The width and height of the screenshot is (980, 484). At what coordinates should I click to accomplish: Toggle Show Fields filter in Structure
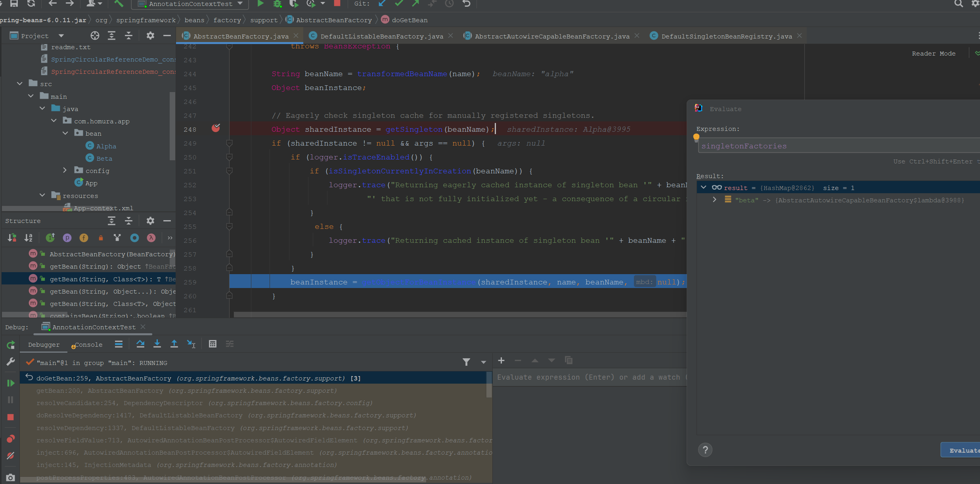pyautogui.click(x=84, y=238)
